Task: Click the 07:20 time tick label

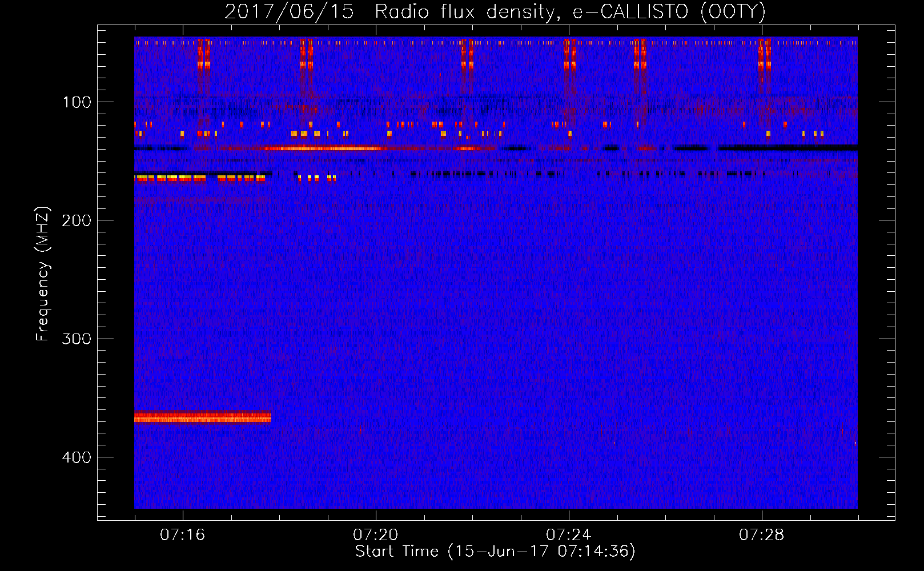Action: pyautogui.click(x=376, y=535)
